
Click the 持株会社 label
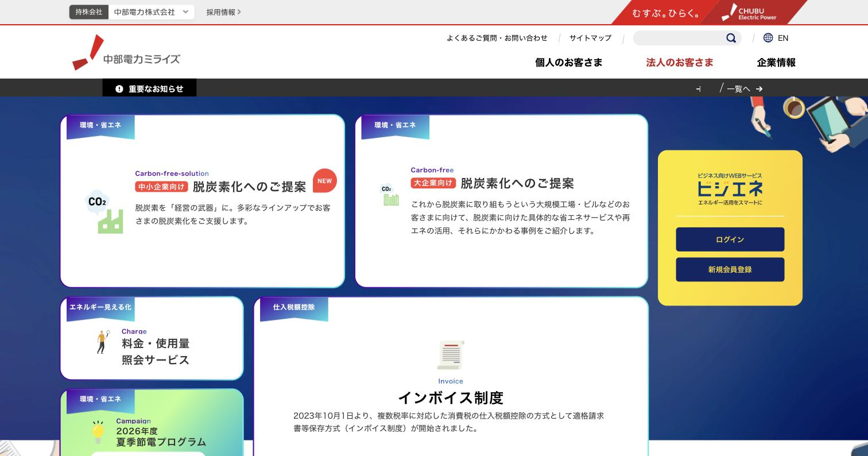[x=89, y=12]
